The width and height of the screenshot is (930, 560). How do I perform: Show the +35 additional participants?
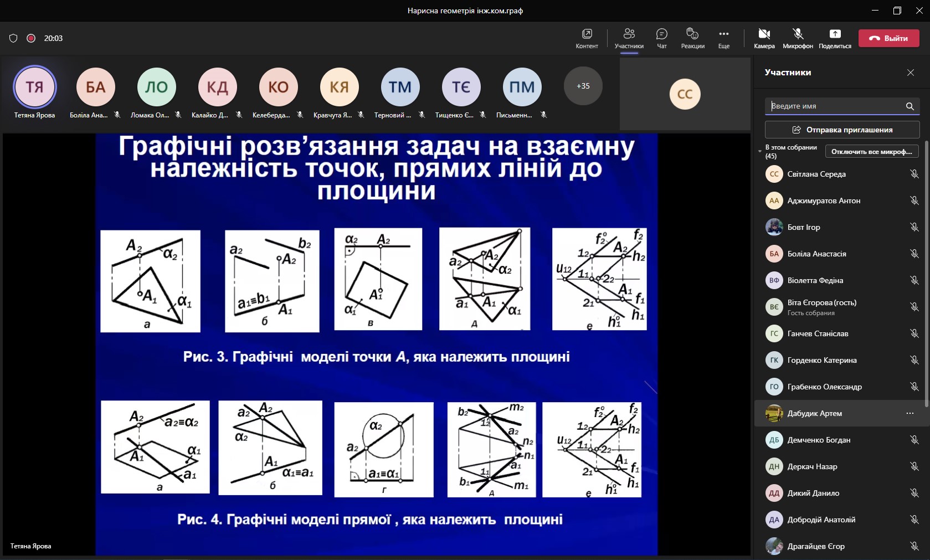[x=583, y=86]
